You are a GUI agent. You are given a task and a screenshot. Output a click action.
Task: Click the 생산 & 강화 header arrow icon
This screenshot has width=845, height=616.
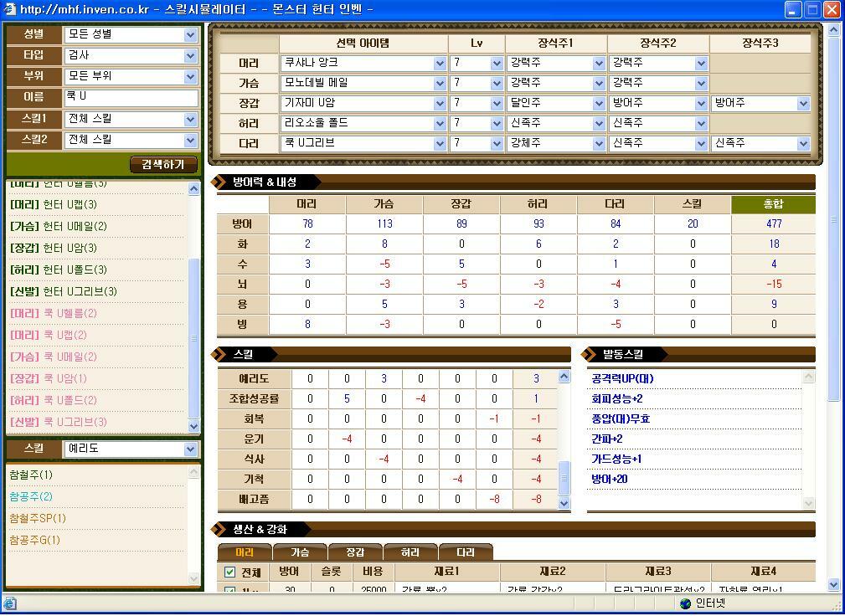(219, 529)
